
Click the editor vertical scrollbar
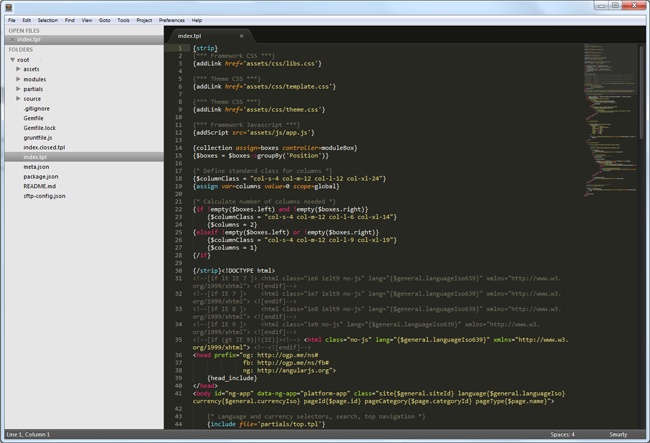[x=642, y=91]
